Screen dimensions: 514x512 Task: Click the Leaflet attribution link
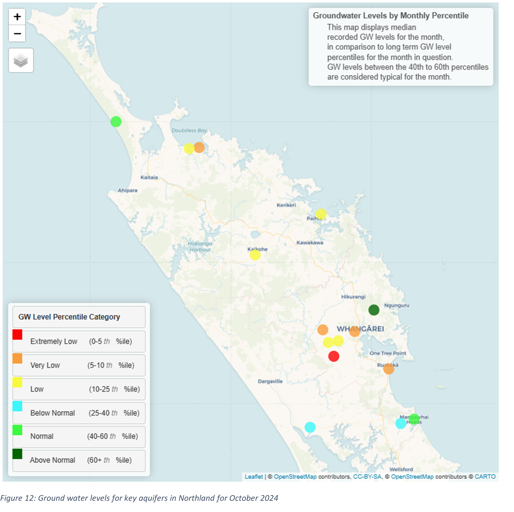(253, 477)
